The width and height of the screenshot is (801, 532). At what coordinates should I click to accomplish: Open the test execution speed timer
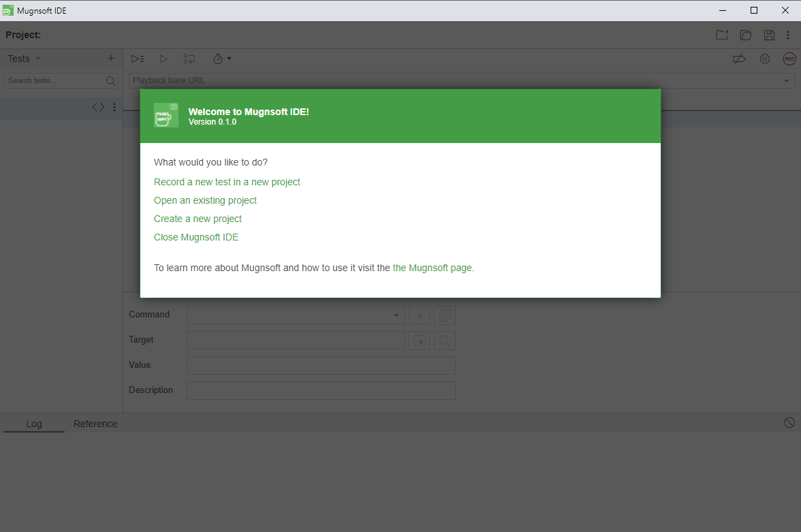coord(222,59)
